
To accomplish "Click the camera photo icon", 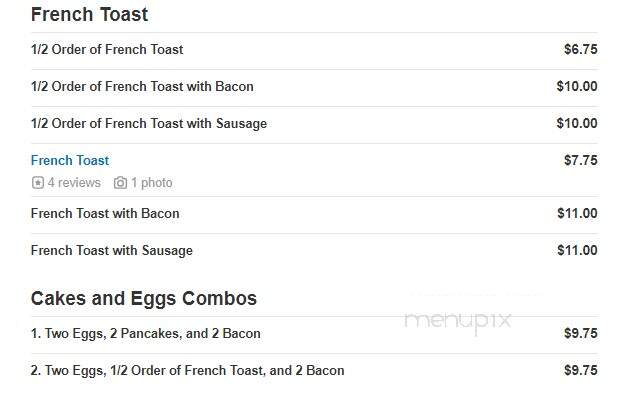I will 120,183.
